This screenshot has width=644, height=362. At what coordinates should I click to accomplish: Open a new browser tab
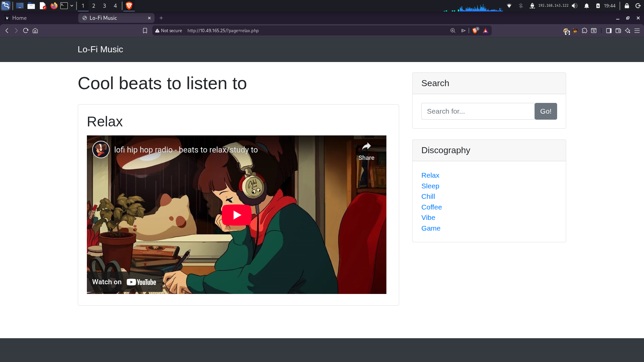(x=161, y=18)
